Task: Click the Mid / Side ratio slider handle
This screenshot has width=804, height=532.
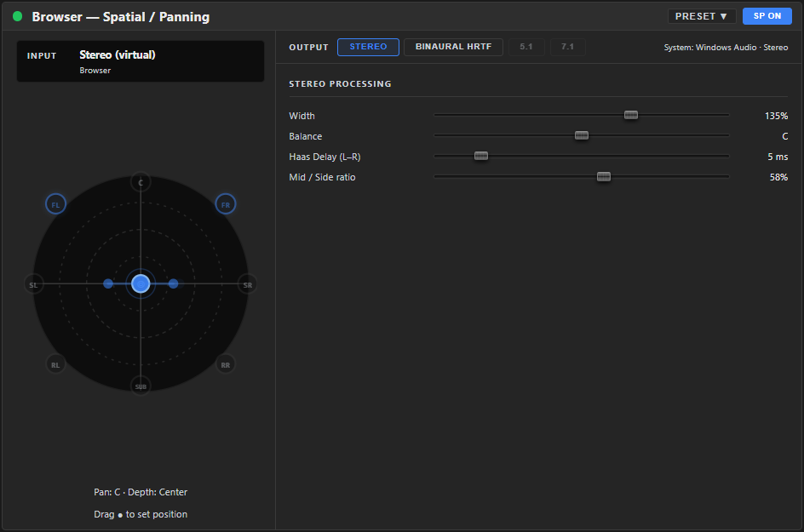Action: [604, 177]
